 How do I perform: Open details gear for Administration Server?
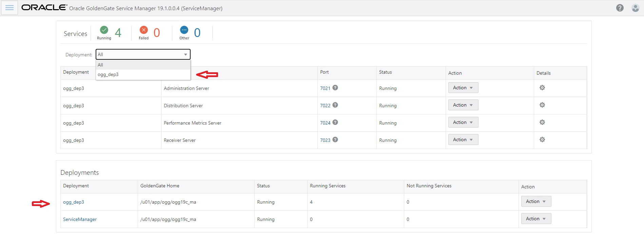coord(542,88)
